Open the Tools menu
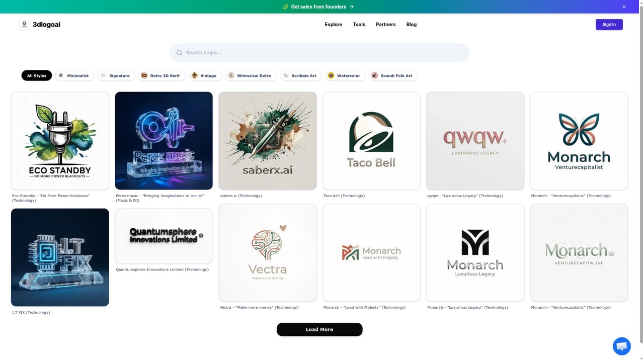The image size is (644, 362). click(x=359, y=25)
